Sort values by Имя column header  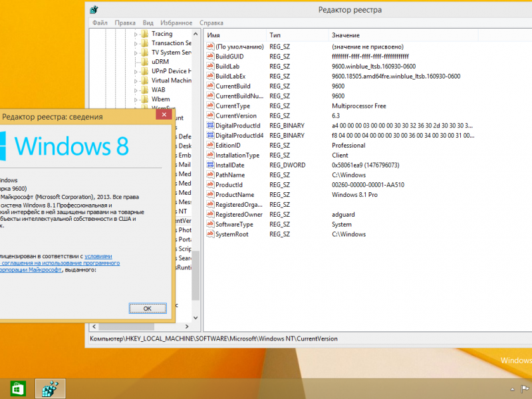235,35
